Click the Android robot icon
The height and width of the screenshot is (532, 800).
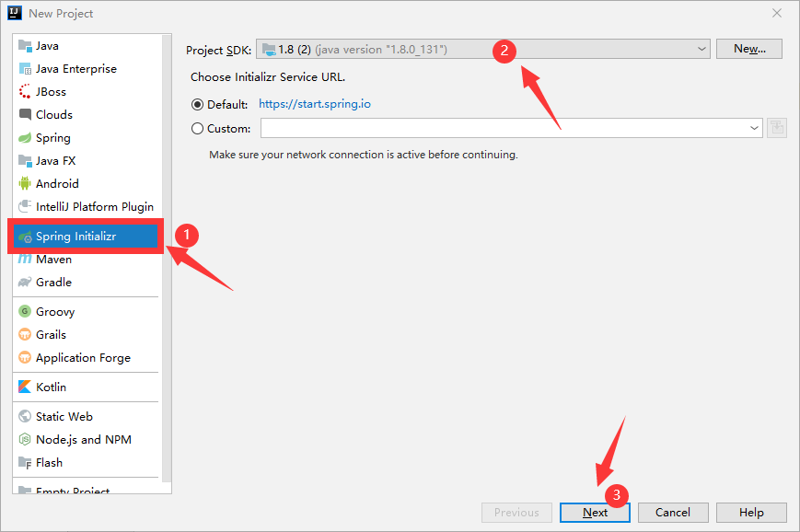coord(25,183)
